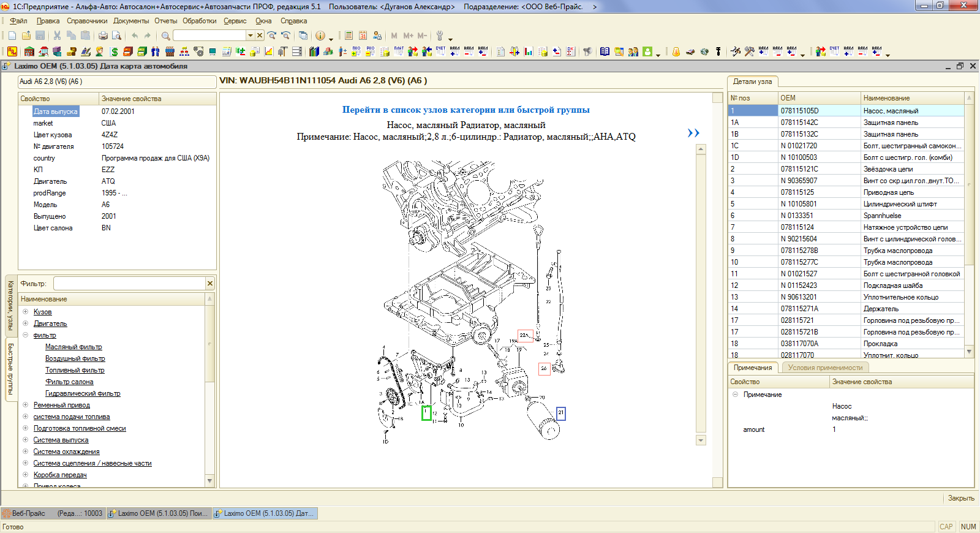
Task: Click the green box 1 on diagram
Action: (x=426, y=413)
